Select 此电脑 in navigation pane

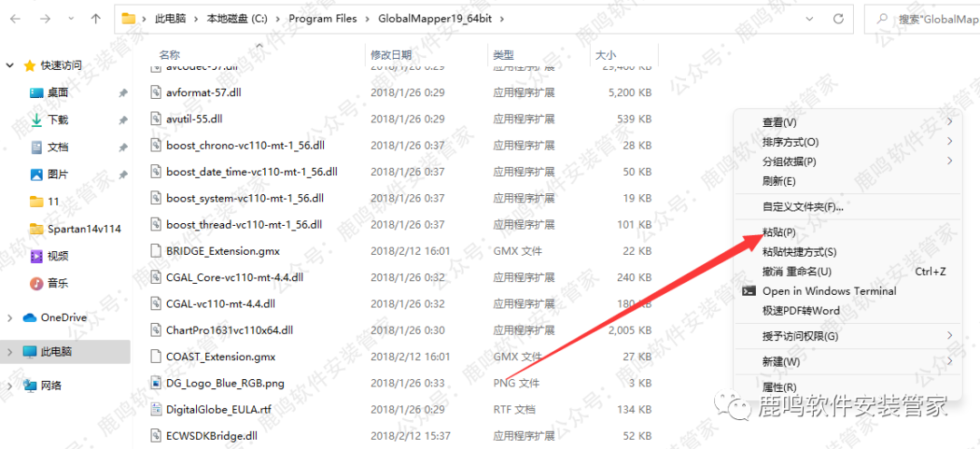(x=56, y=352)
